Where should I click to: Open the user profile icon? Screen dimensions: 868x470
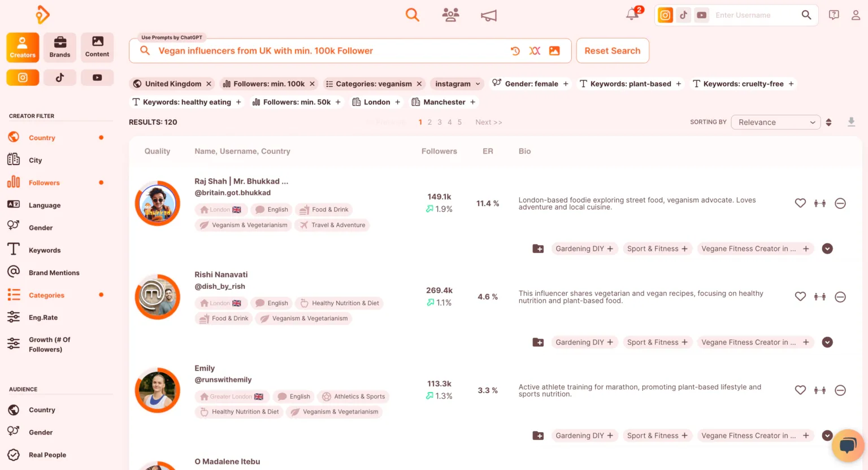click(856, 15)
